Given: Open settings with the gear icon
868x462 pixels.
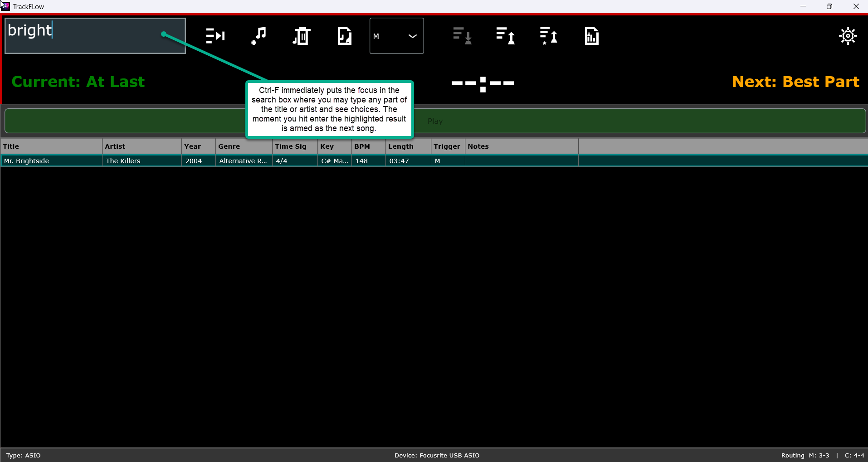Looking at the screenshot, I should [x=847, y=36].
